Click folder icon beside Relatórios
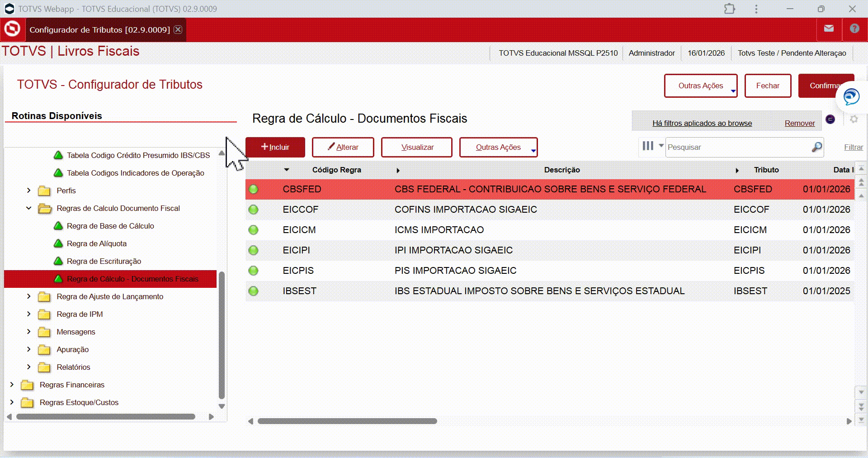Viewport: 868px width, 458px height. [x=44, y=367]
